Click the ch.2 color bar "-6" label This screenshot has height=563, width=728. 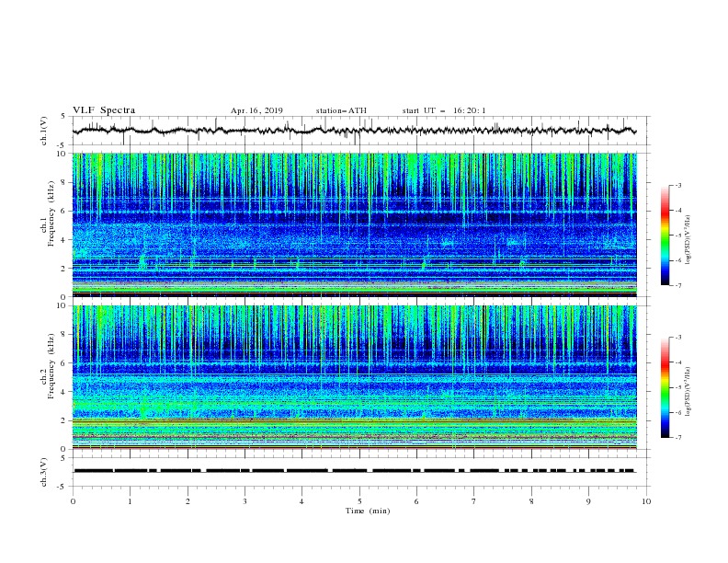click(678, 412)
